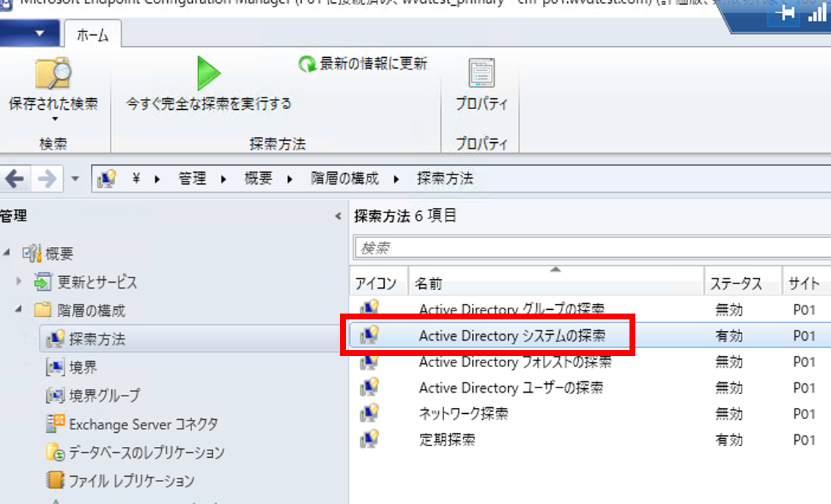Select the ホーム ribbon tab

(x=93, y=35)
